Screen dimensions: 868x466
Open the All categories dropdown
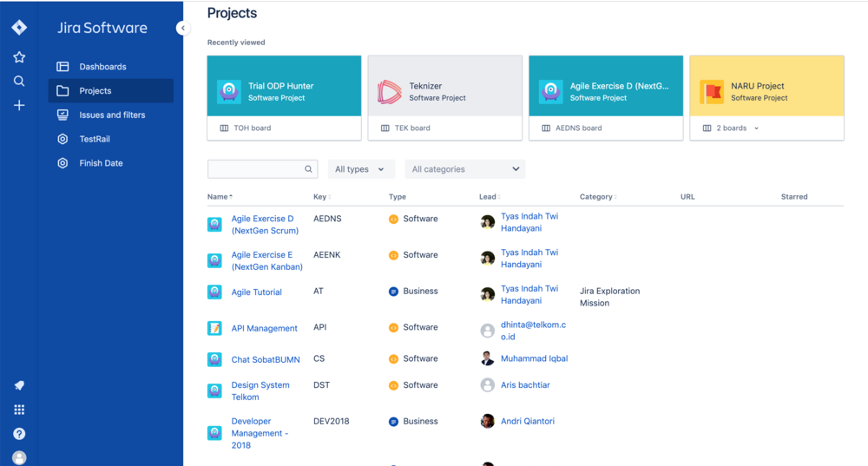[x=465, y=169]
